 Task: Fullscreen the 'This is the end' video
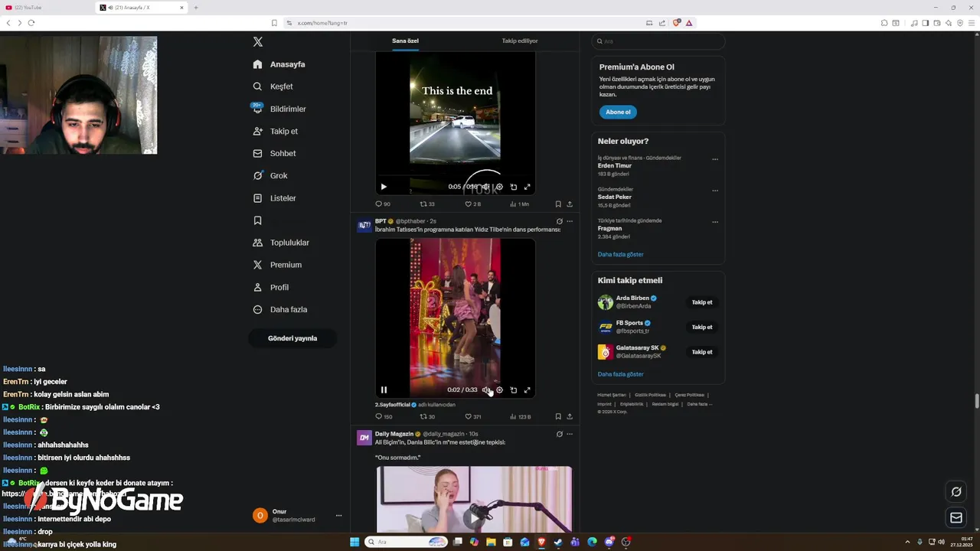click(527, 187)
